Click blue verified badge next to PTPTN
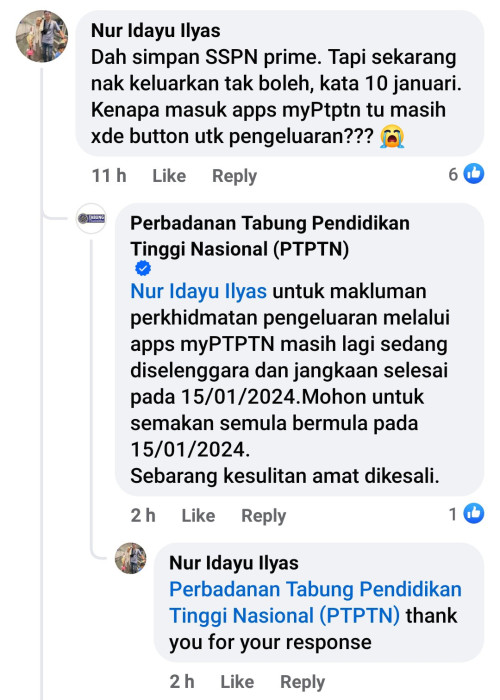The image size is (500, 700). [143, 268]
